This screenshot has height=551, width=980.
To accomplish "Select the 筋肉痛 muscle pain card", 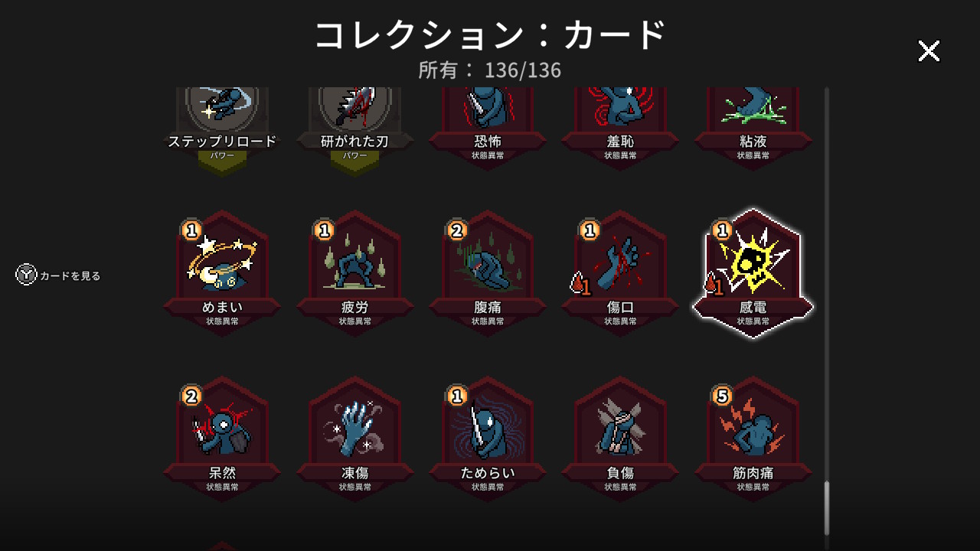I will tap(753, 439).
